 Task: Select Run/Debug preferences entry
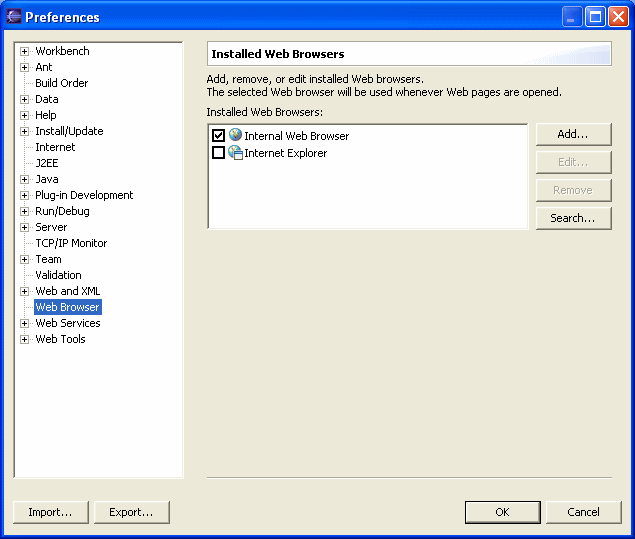[x=62, y=211]
